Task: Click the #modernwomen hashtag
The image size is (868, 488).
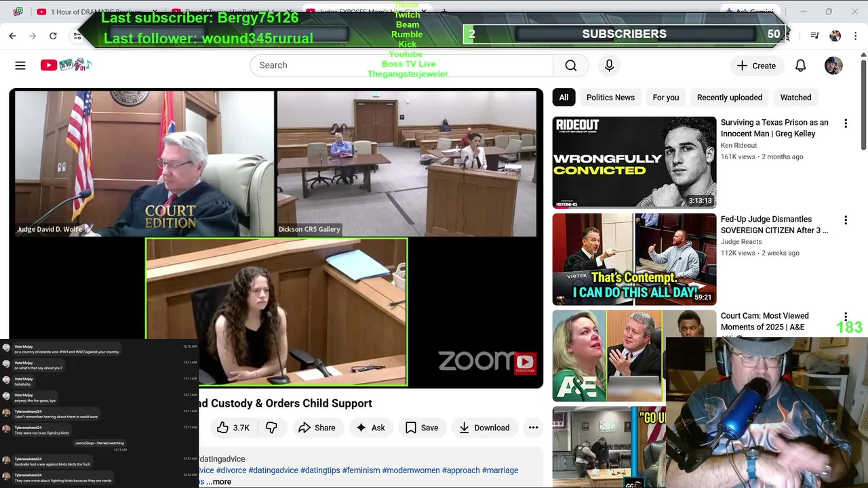Action: coord(411,470)
